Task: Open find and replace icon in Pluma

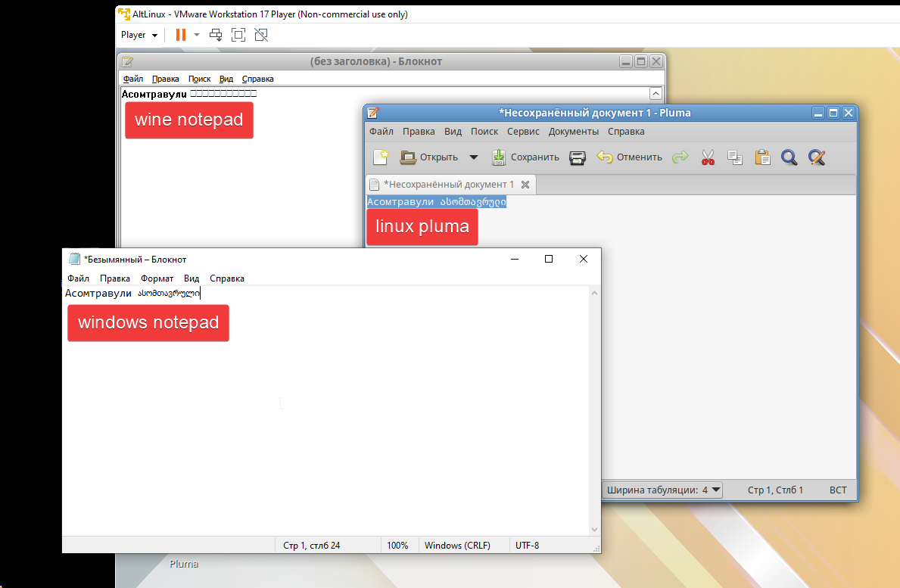Action: pos(817,157)
